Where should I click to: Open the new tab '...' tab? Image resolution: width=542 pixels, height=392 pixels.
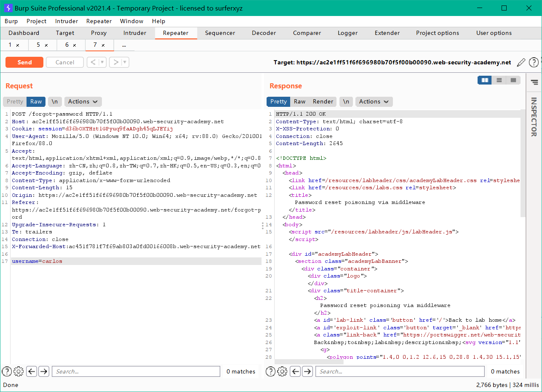pos(124,45)
